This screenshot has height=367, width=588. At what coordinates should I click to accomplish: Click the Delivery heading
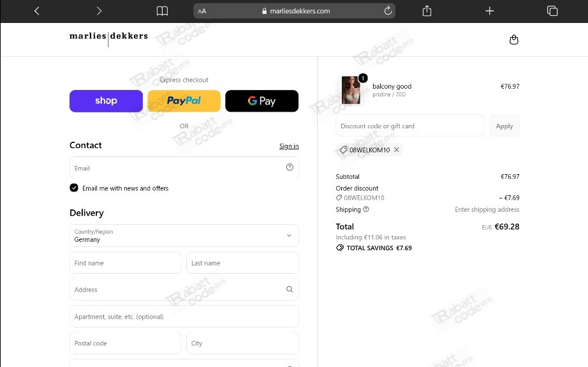coord(87,213)
